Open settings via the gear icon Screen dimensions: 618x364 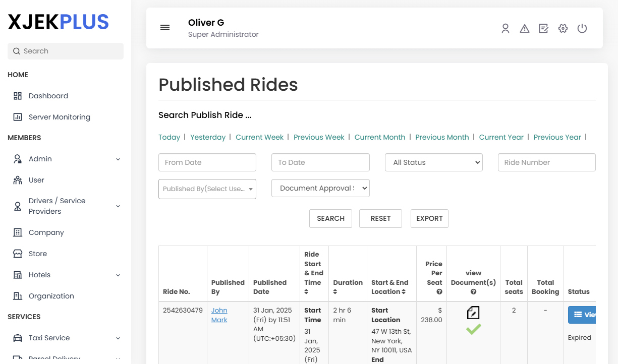563,28
